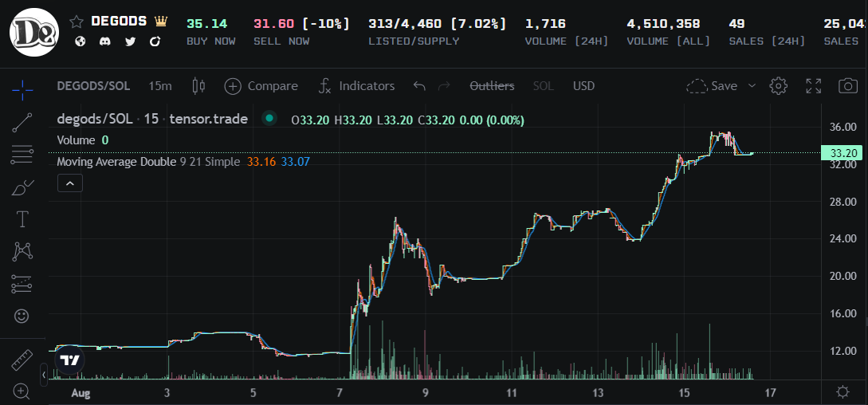Screen dimensions: 868x405
Task: Click the DeGods collection logo
Action: pyautogui.click(x=33, y=32)
